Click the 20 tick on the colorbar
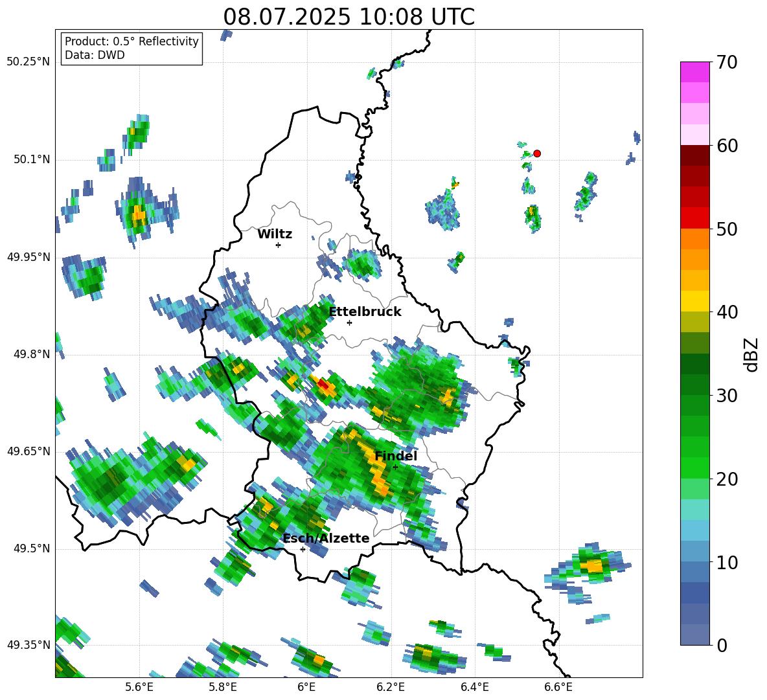The image size is (767, 700). click(727, 479)
